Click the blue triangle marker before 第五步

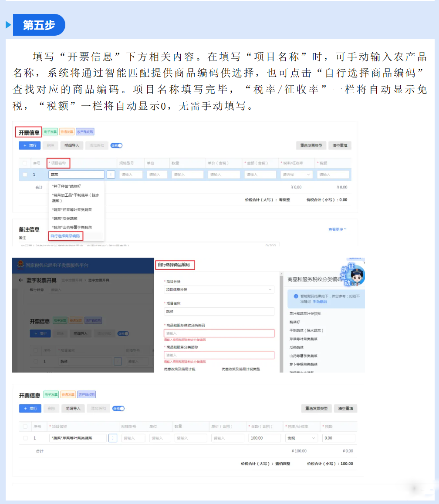(x=8, y=25)
